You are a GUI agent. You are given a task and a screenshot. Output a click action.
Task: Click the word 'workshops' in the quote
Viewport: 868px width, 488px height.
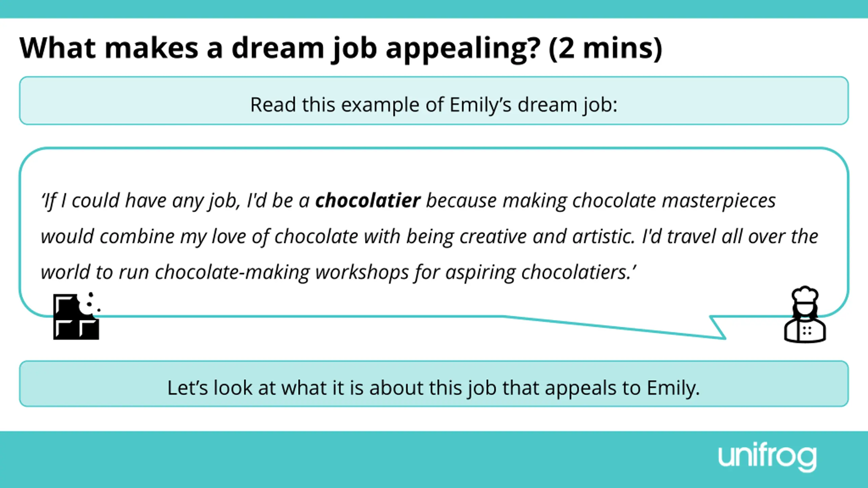361,272
